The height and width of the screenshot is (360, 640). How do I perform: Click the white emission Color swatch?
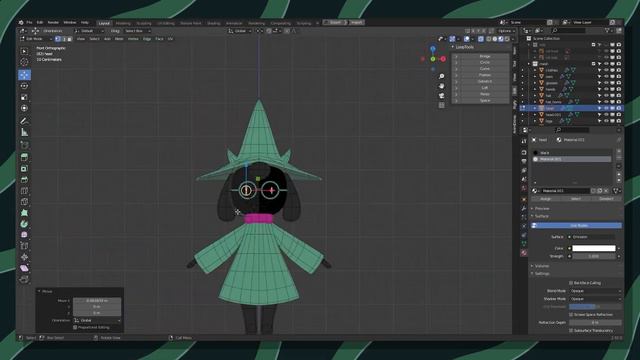pos(593,248)
